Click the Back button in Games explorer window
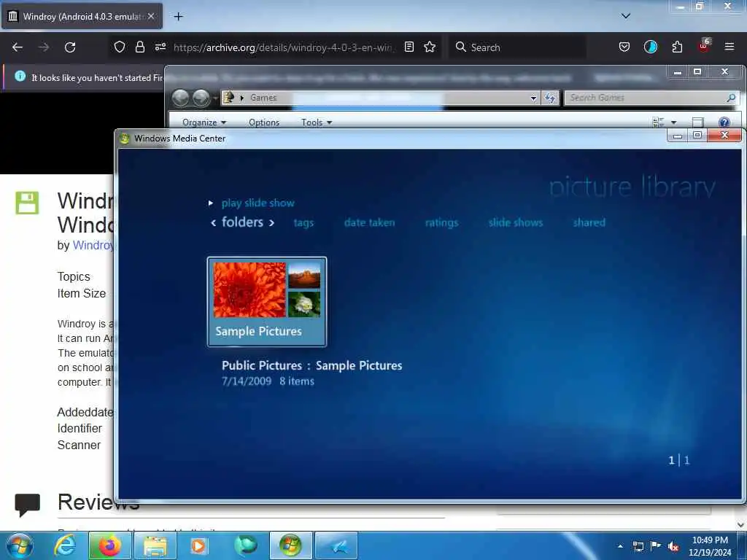 click(x=180, y=98)
